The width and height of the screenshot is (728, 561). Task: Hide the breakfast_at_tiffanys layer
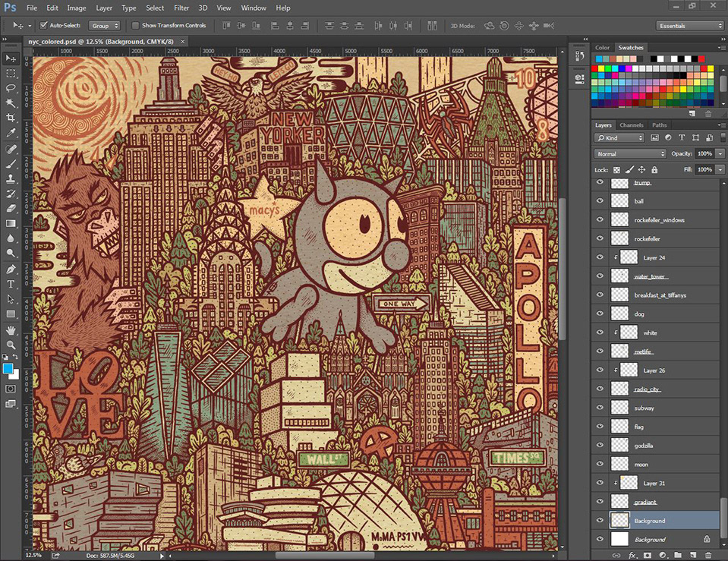[600, 295]
